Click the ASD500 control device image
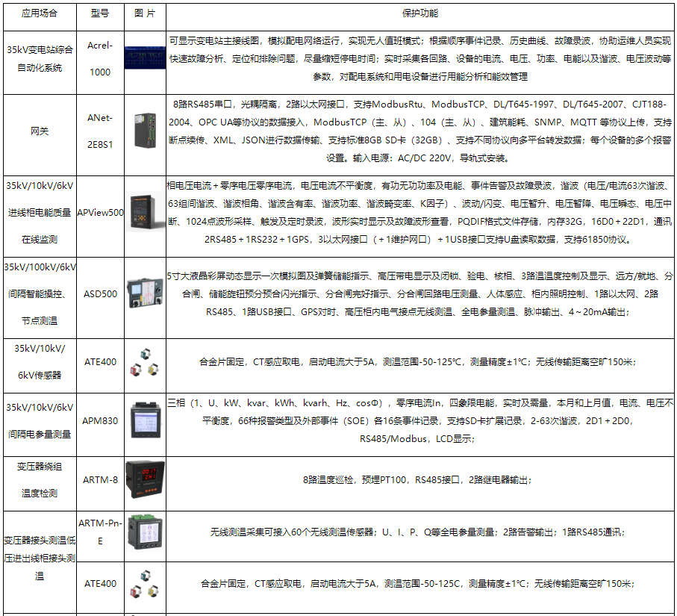This screenshot has width=677, height=616. pyautogui.click(x=145, y=293)
